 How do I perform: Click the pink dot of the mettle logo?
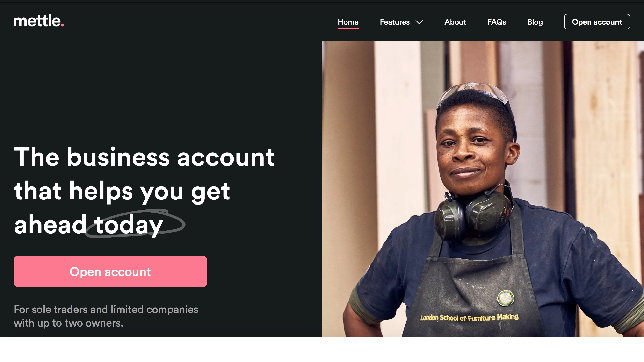[63, 25]
